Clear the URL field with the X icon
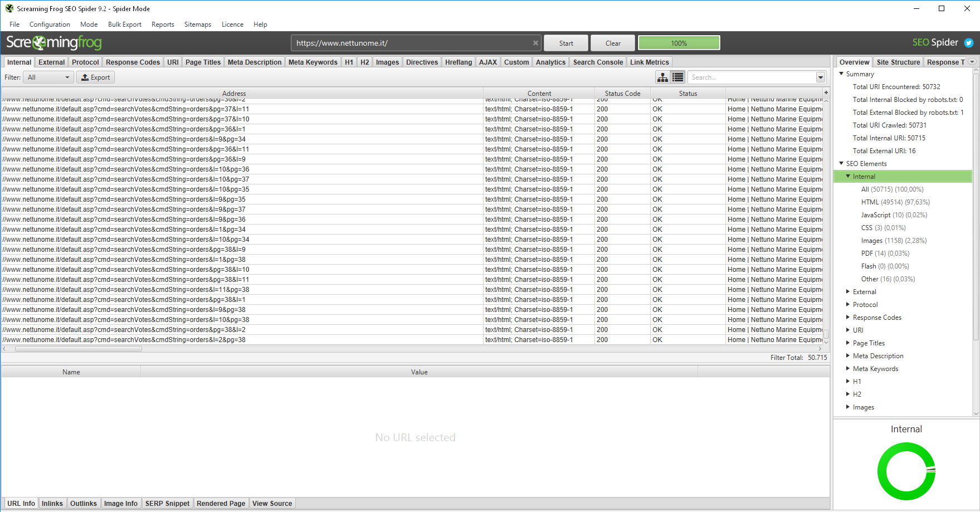 (535, 43)
